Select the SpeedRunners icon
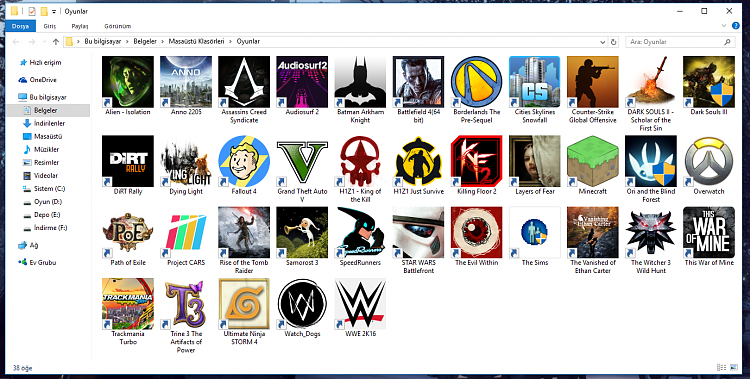Viewport: 750px width, 379px height. [360, 233]
